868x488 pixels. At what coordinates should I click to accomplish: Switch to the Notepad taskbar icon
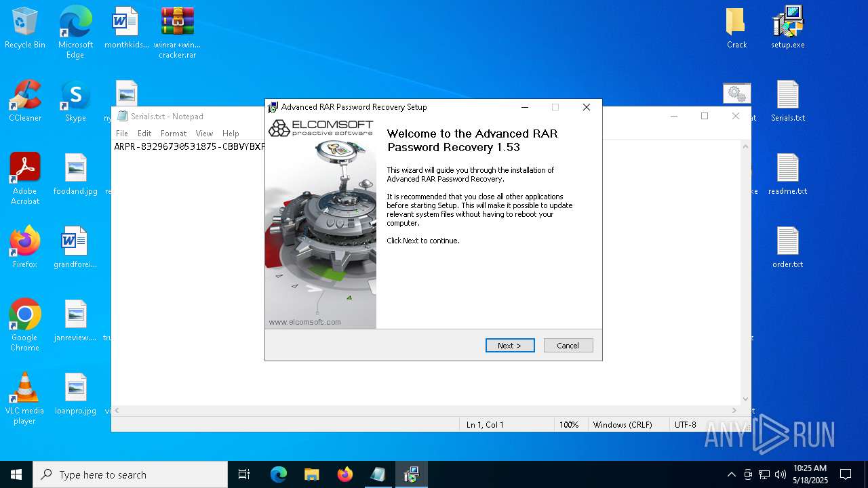tap(378, 474)
